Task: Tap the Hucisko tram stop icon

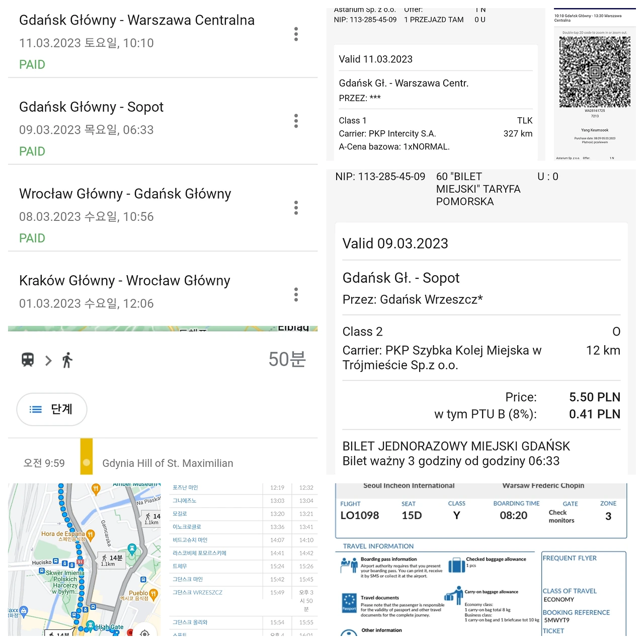Action: [56, 561]
